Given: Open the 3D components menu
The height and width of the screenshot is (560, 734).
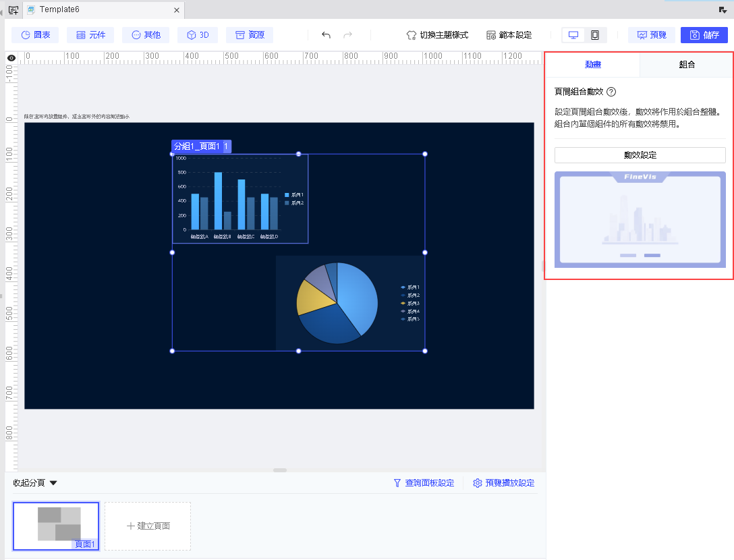Looking at the screenshot, I should [x=198, y=35].
